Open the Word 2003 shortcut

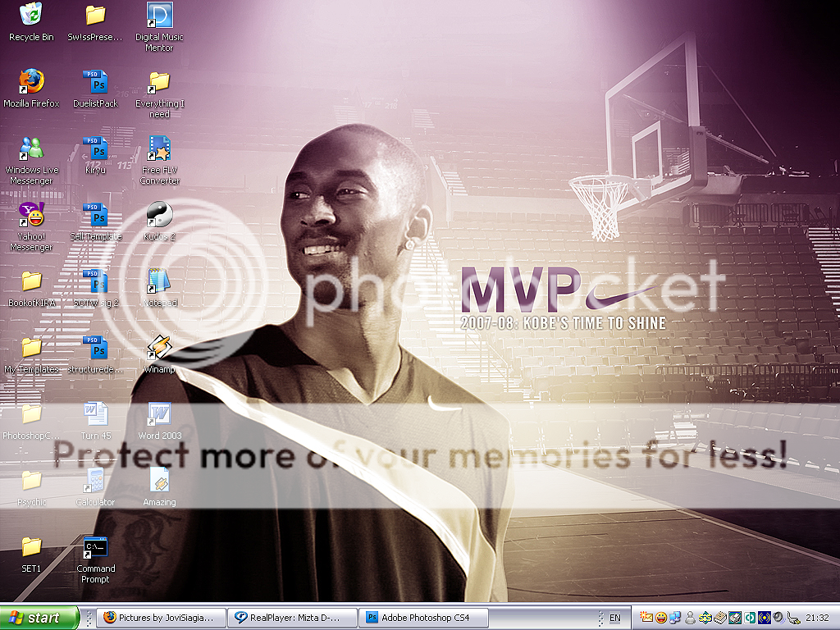(x=159, y=415)
